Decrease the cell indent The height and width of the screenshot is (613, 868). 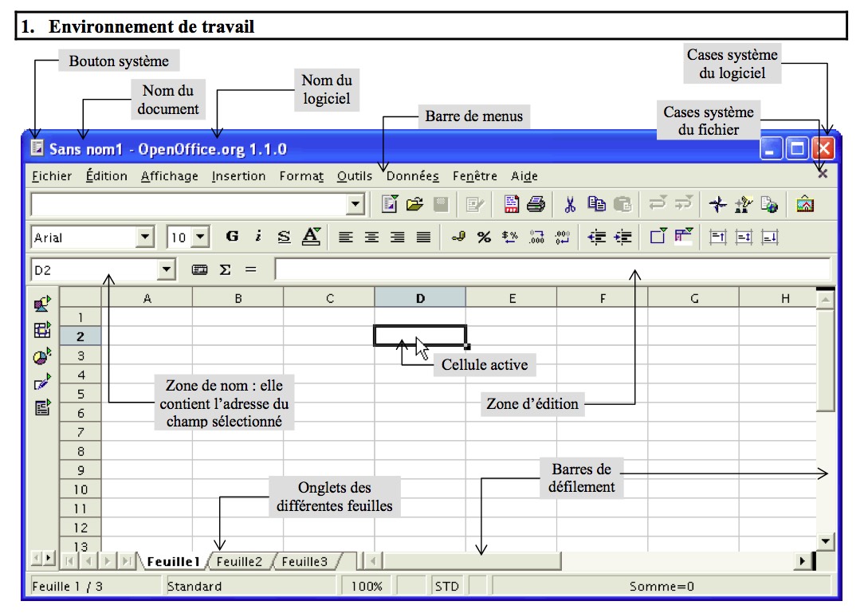[597, 238]
